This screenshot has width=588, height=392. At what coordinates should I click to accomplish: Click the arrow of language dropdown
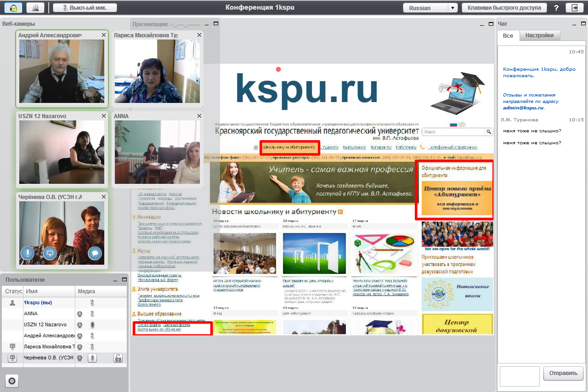click(452, 8)
